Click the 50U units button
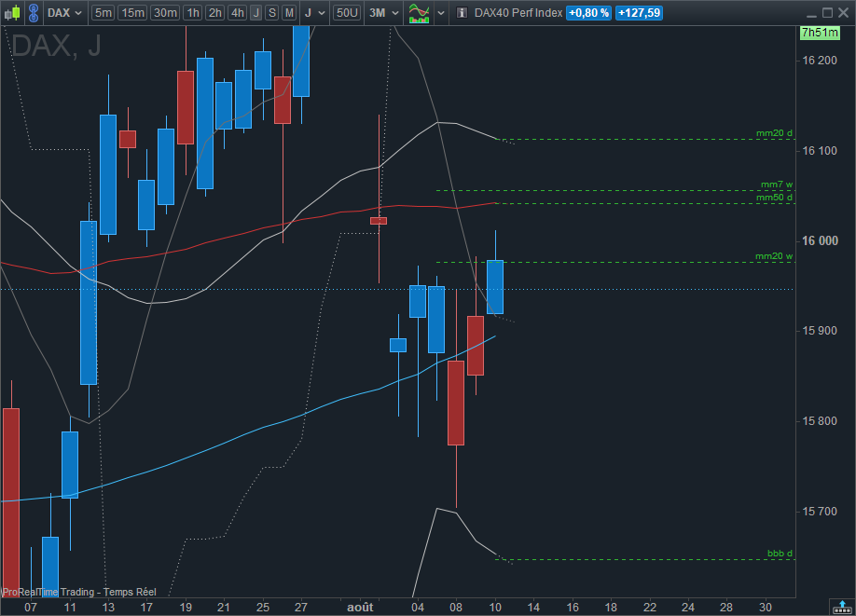 (x=347, y=12)
